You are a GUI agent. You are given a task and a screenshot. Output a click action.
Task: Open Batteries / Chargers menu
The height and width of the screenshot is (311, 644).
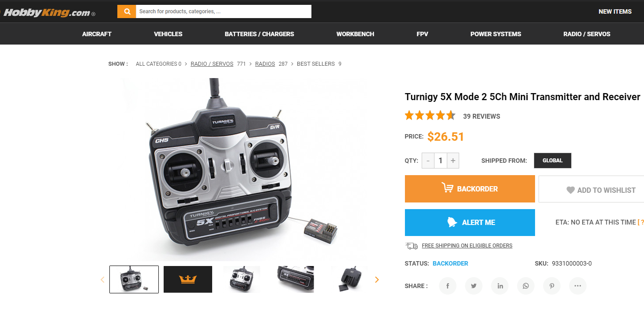[259, 34]
